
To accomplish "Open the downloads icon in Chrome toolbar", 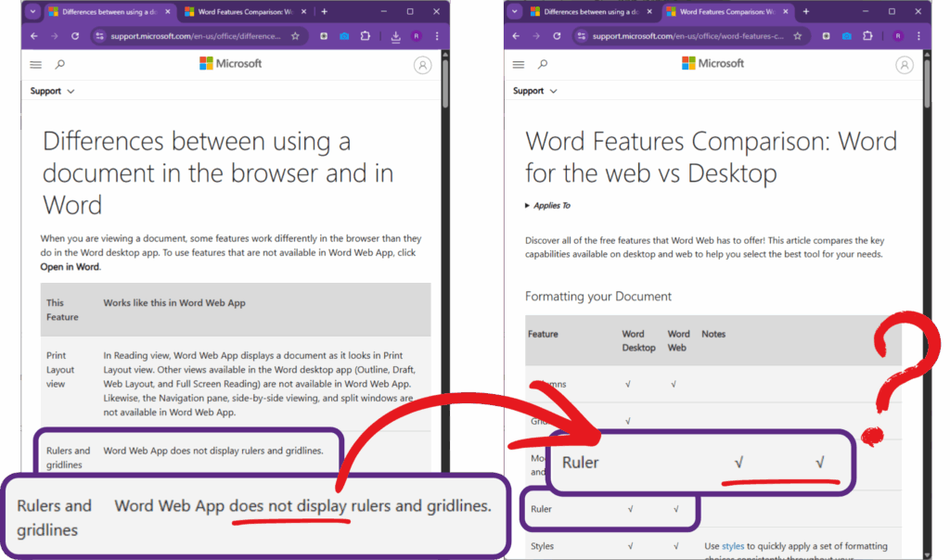I will point(396,36).
